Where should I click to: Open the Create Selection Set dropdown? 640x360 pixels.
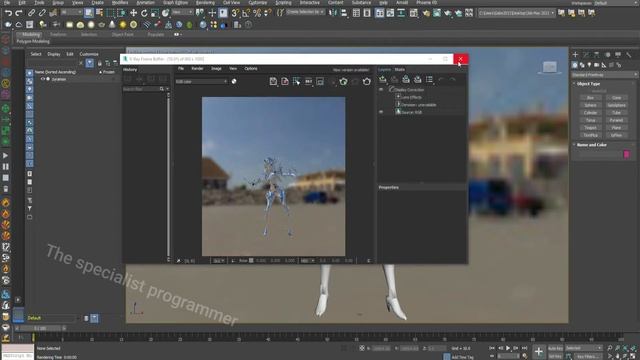click(x=305, y=12)
